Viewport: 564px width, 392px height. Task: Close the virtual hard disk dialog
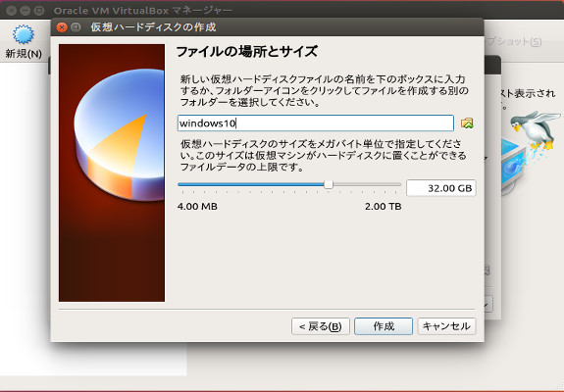tap(62, 27)
